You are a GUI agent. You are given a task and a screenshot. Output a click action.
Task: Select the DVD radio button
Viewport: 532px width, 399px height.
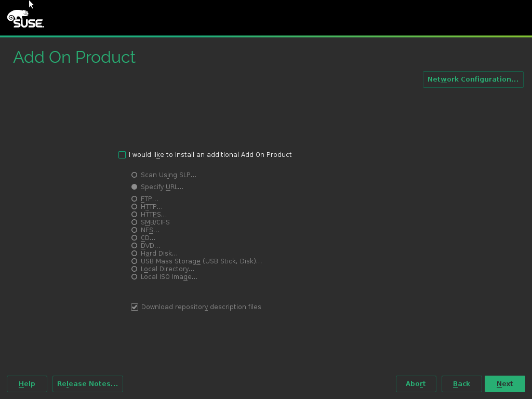[135, 246]
